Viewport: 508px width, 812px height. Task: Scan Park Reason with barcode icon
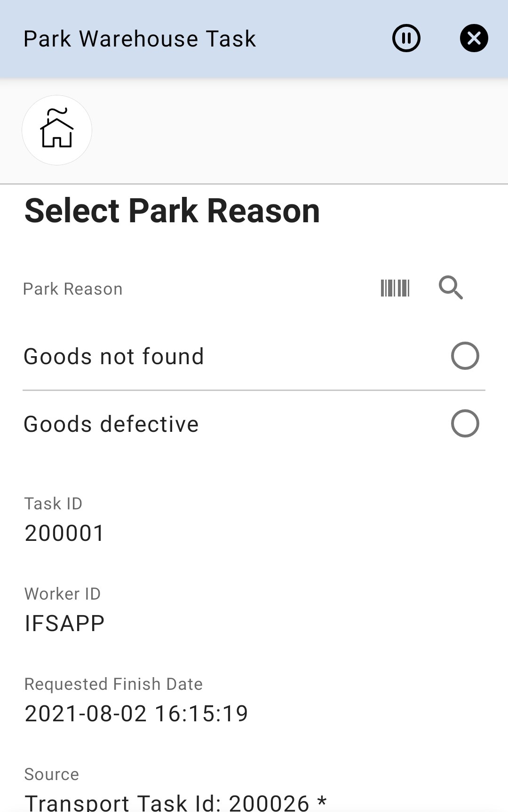pos(395,288)
